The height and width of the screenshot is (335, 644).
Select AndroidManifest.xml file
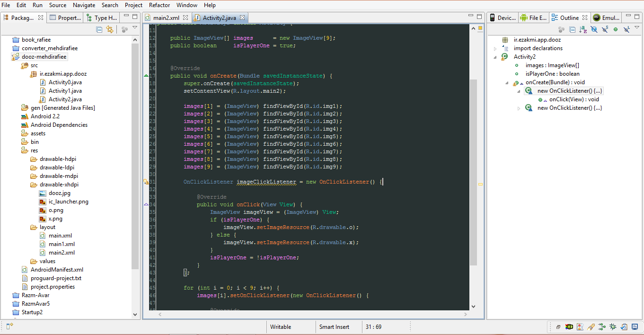[x=57, y=270]
